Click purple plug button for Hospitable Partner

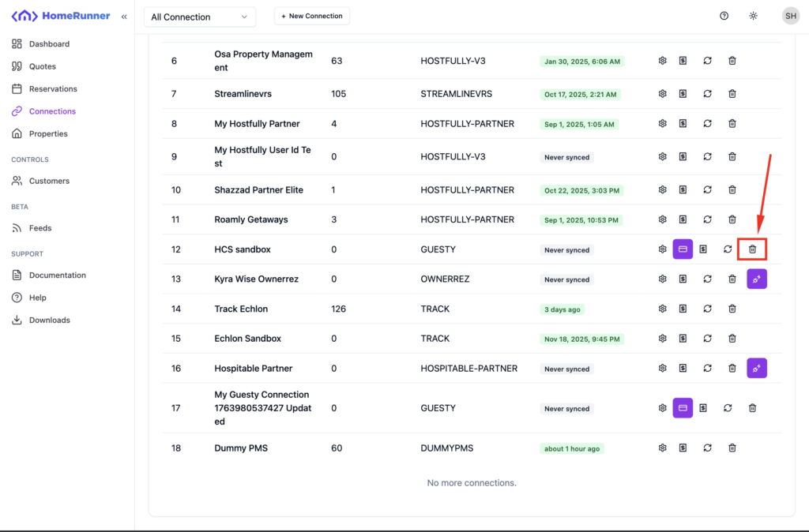757,369
